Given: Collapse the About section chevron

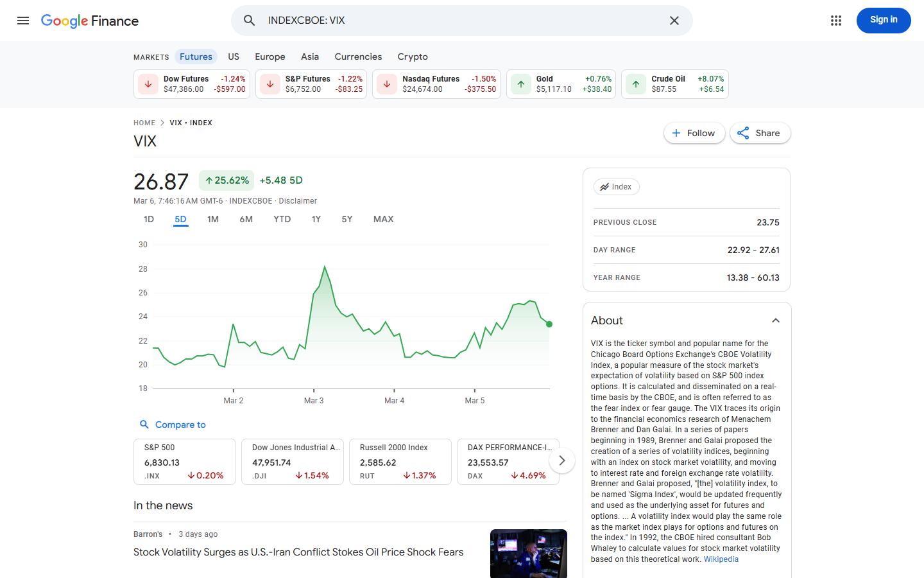Looking at the screenshot, I should (x=776, y=320).
